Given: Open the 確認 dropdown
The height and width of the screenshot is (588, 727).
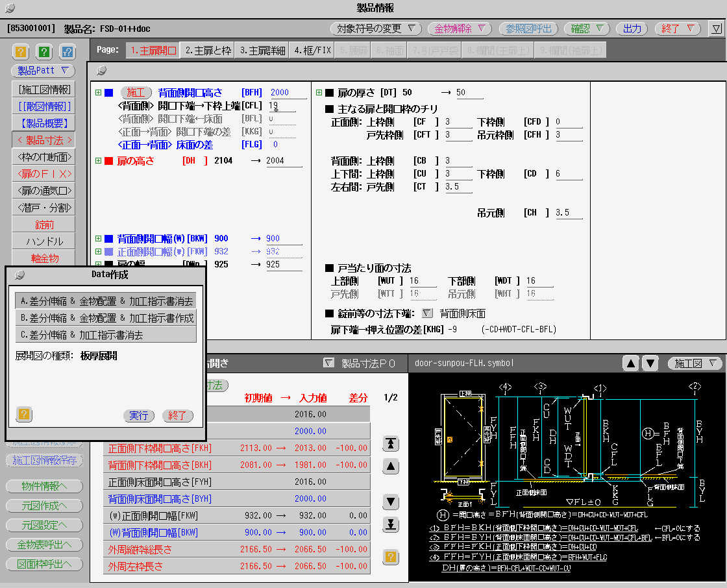Looking at the screenshot, I should coord(587,29).
